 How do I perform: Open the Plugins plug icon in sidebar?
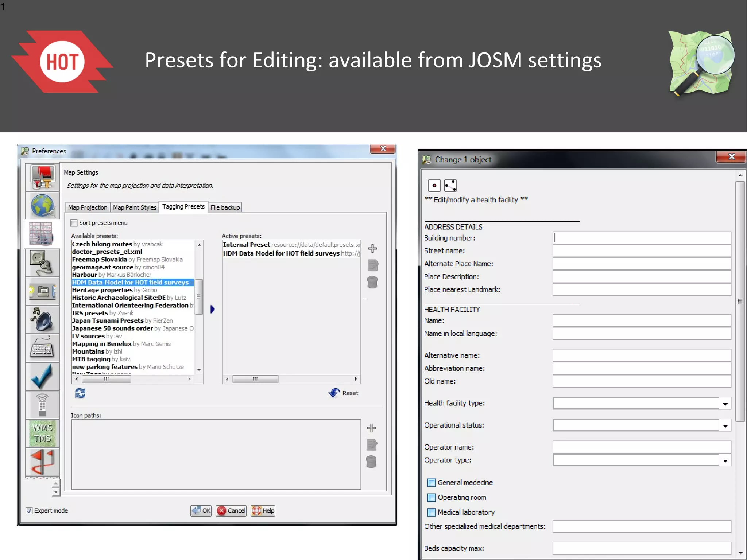click(43, 263)
